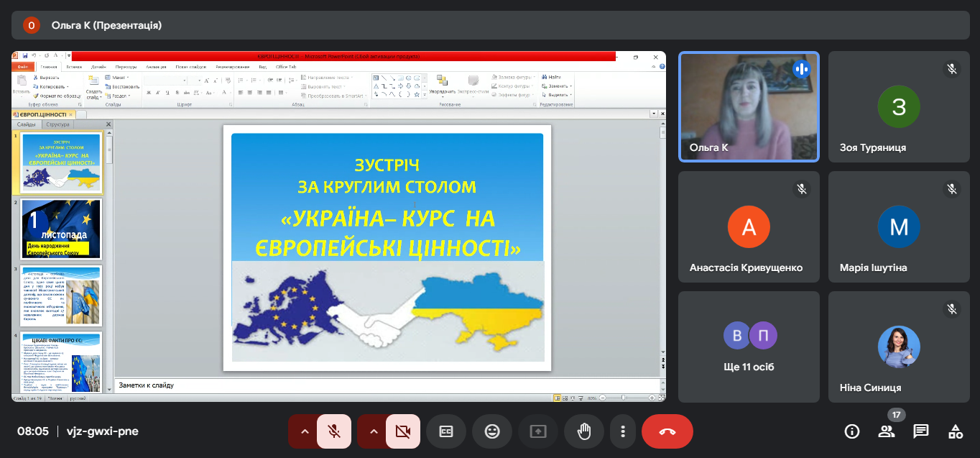Click the present screen icon
The image size is (980, 458).
click(538, 431)
